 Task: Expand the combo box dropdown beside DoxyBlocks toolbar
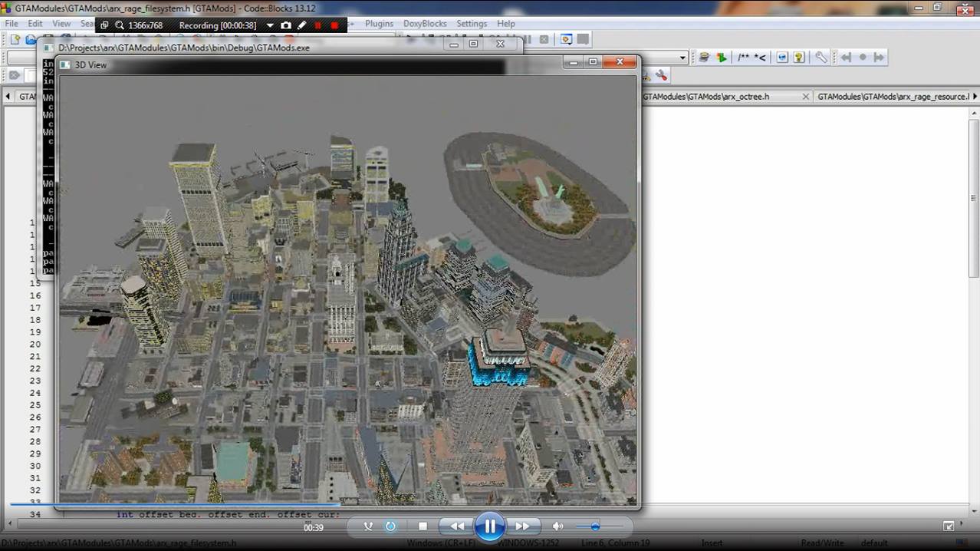tap(682, 58)
